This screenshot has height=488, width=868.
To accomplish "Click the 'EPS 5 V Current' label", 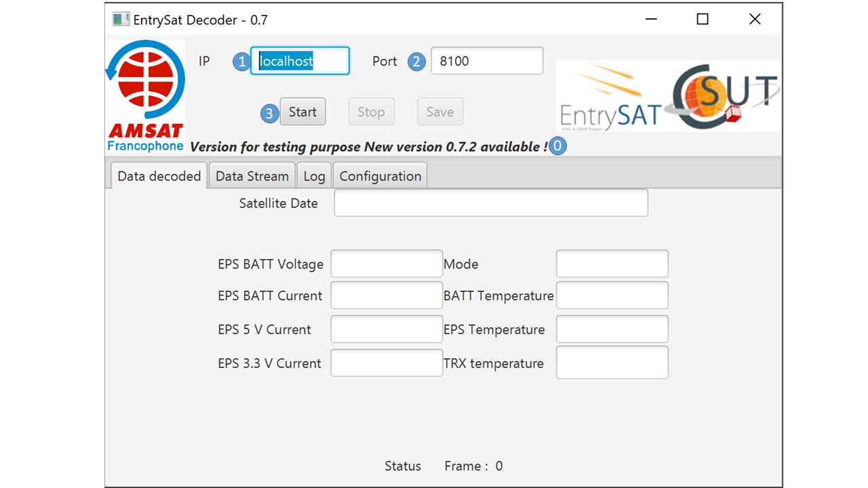I will (x=264, y=330).
